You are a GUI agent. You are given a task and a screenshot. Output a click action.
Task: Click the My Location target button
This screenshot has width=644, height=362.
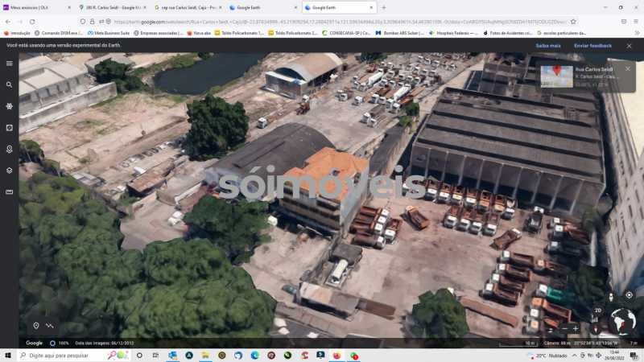[629, 295]
